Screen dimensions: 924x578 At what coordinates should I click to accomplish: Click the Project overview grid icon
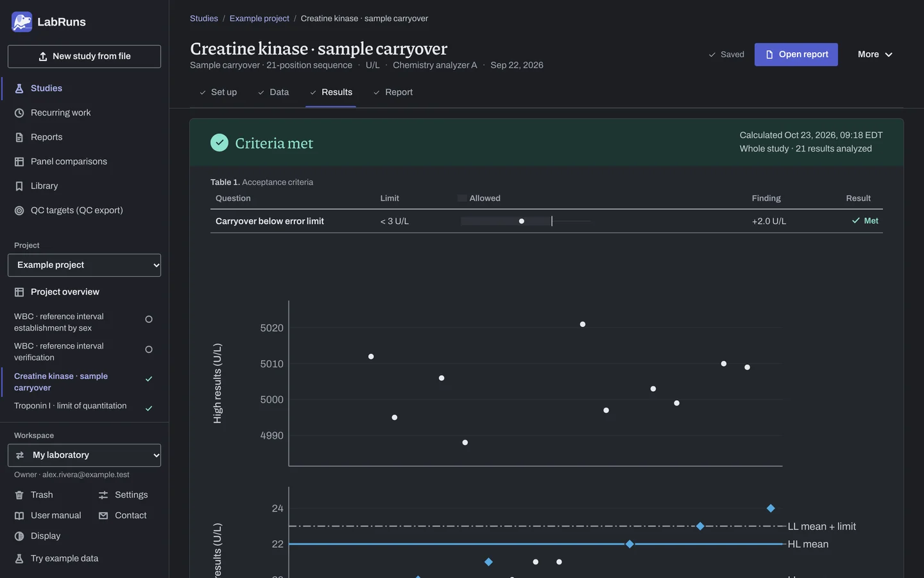(x=19, y=292)
